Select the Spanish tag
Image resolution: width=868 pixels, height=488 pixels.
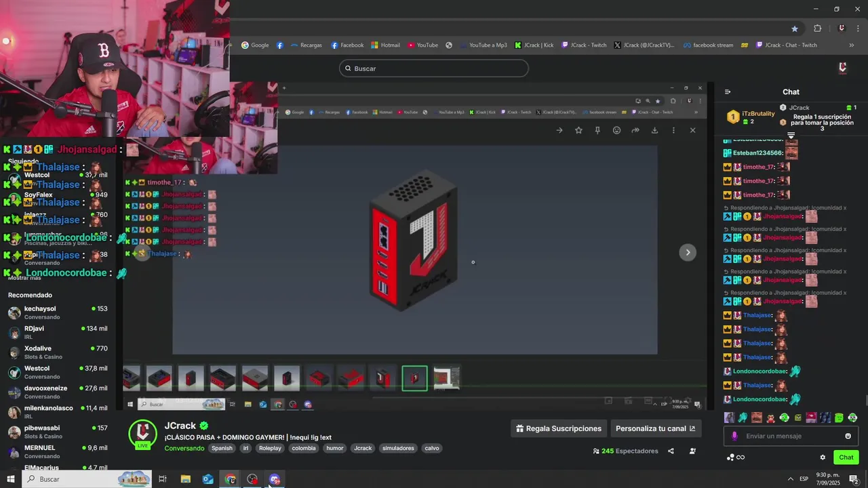tap(222, 448)
